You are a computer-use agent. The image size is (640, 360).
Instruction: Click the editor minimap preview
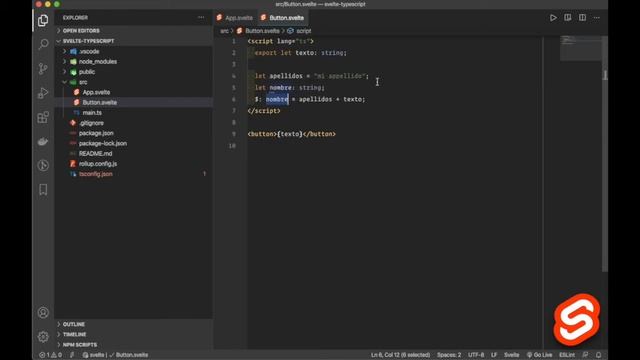tap(580, 48)
